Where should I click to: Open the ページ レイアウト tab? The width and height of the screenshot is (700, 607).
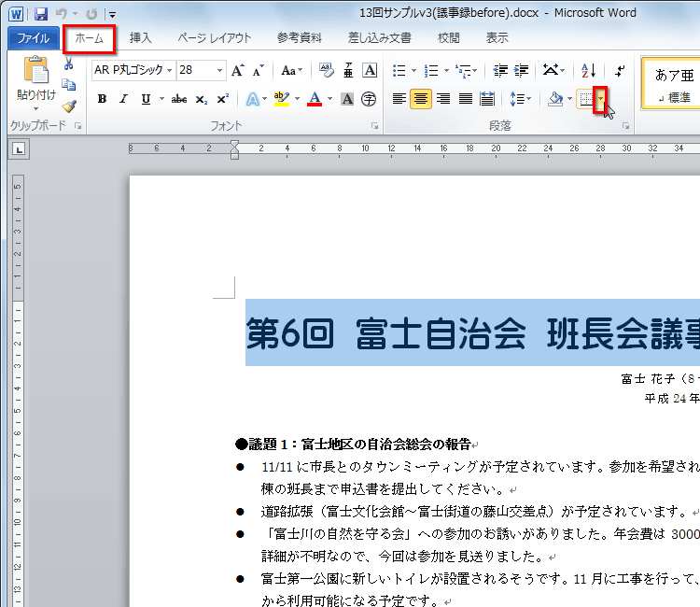[214, 38]
